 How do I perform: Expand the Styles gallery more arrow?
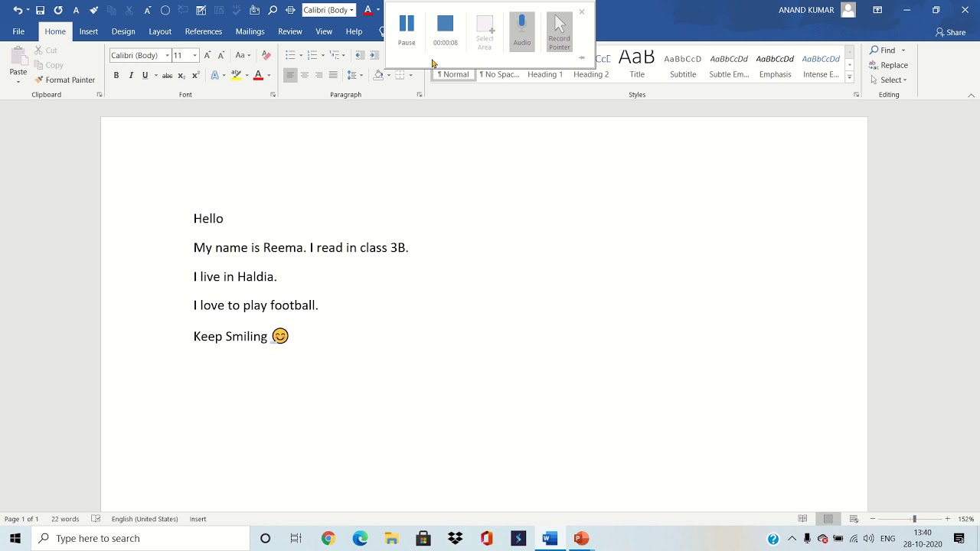click(849, 78)
